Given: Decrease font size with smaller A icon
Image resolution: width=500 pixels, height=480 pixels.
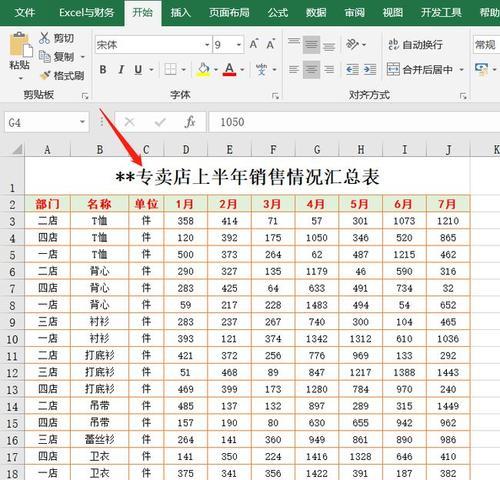Looking at the screenshot, I should coord(271,44).
